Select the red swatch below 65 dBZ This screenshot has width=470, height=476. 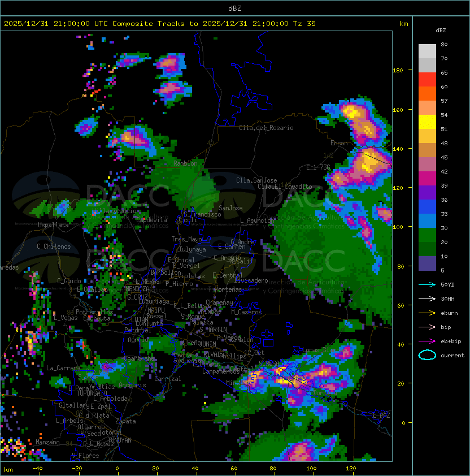pos(427,80)
